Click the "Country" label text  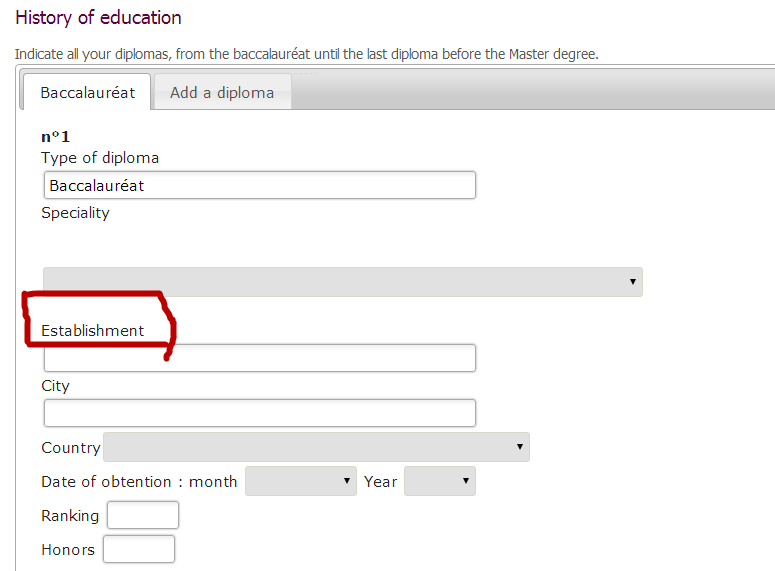pyautogui.click(x=70, y=448)
